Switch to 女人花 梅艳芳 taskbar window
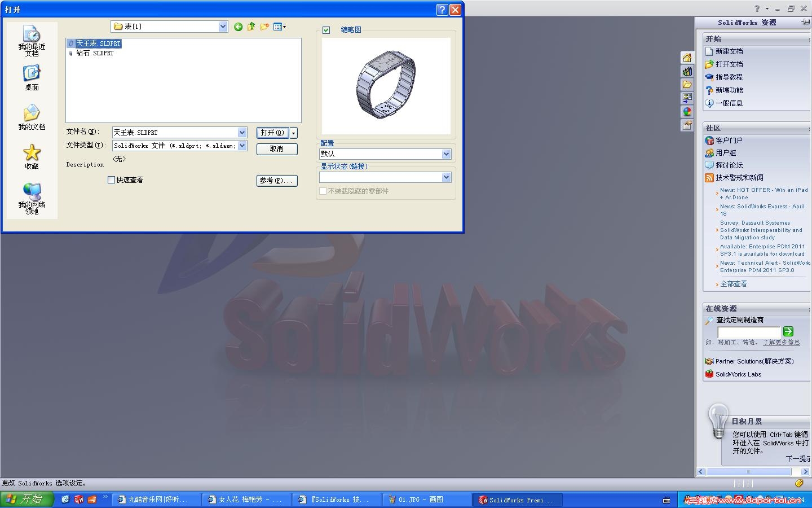The image size is (812, 508). 247,500
